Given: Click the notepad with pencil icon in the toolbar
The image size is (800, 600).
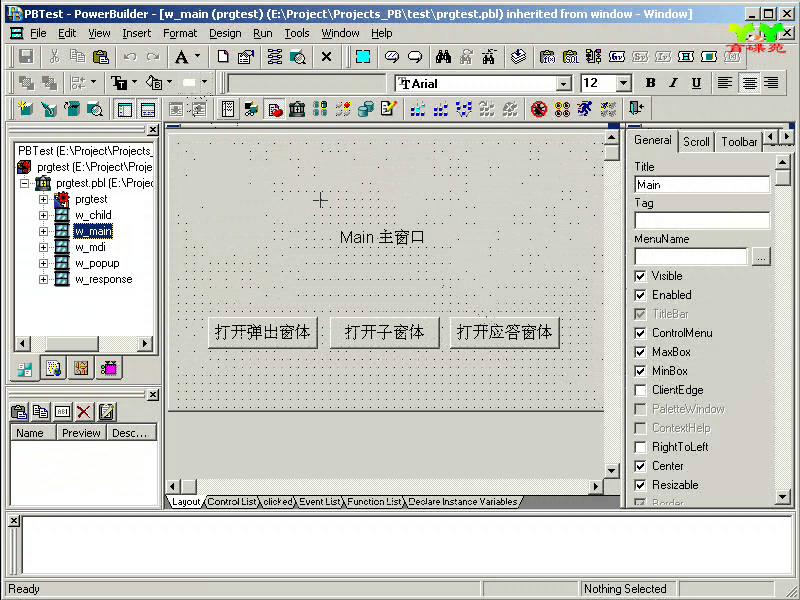Looking at the screenshot, I should point(388,109).
